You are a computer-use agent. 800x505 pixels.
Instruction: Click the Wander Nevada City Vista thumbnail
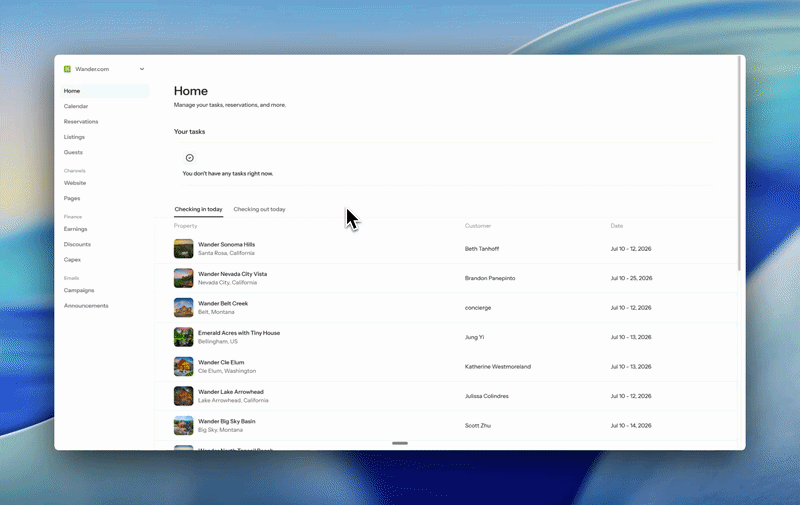[x=184, y=278]
